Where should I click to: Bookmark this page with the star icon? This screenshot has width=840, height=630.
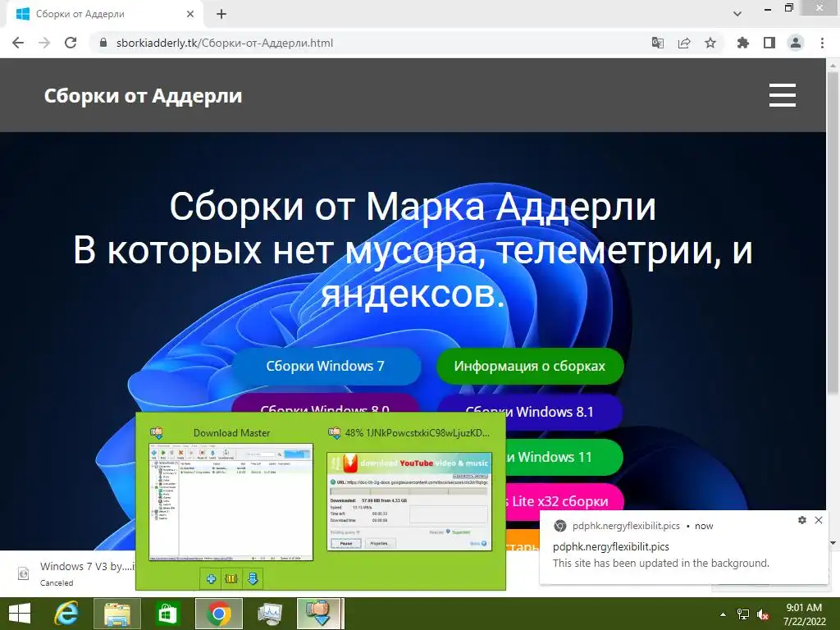[x=710, y=43]
